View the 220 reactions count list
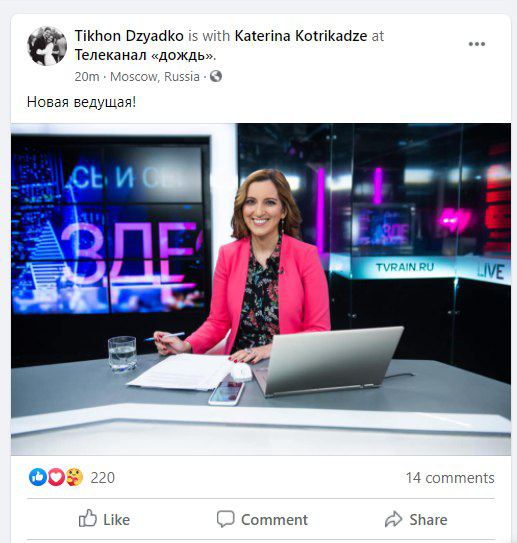517x543 pixels. pyautogui.click(x=102, y=478)
